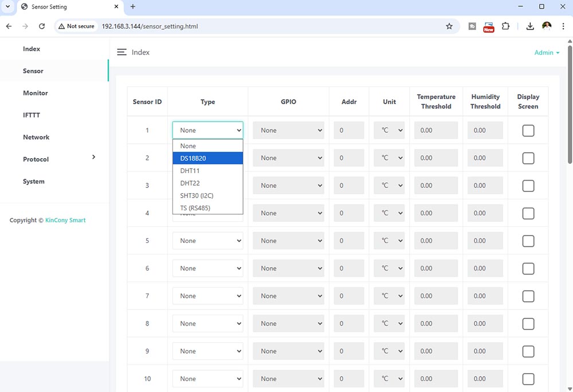573x392 pixels.
Task: Click Temperature Threshold field for sensor 2
Action: click(436, 158)
